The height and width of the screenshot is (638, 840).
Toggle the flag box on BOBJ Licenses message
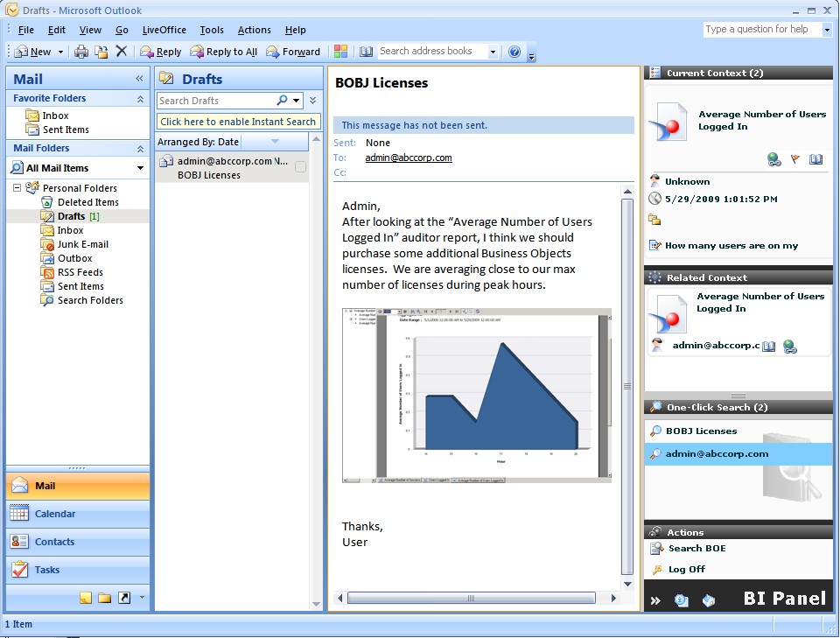tap(300, 167)
